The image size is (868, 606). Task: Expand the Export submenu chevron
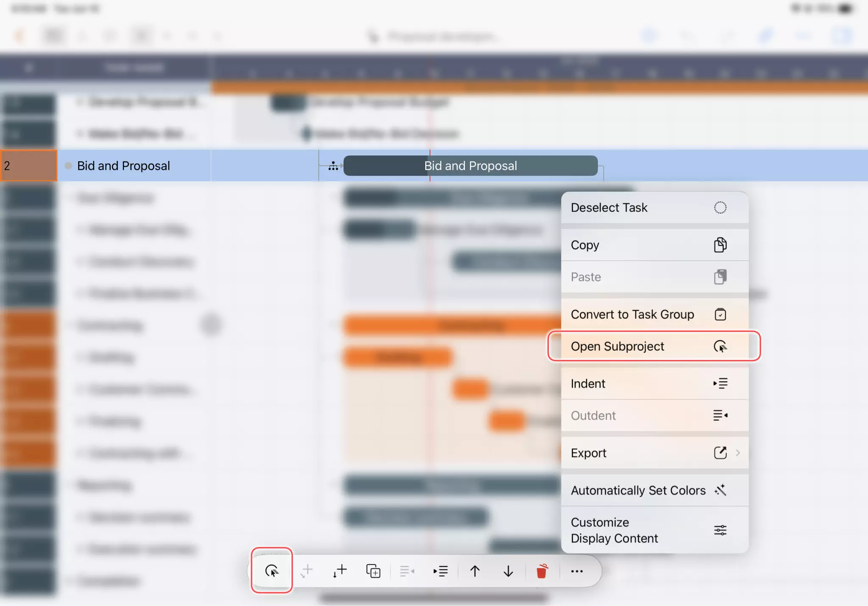tap(738, 453)
